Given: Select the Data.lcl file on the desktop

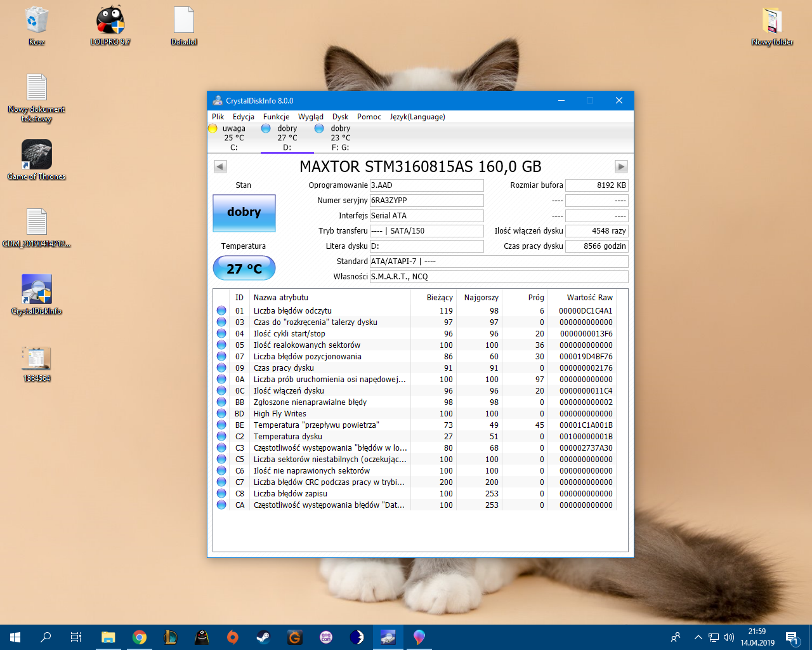Looking at the screenshot, I should click(184, 25).
